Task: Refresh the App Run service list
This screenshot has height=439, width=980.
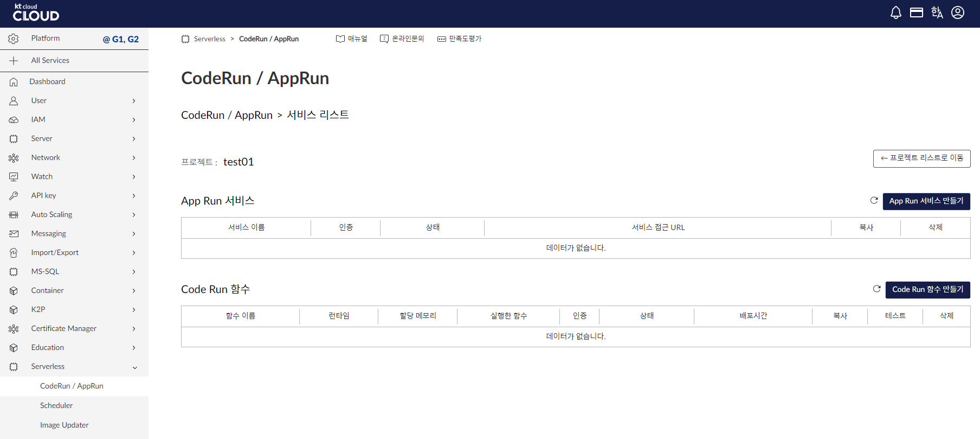Action: pyautogui.click(x=874, y=200)
